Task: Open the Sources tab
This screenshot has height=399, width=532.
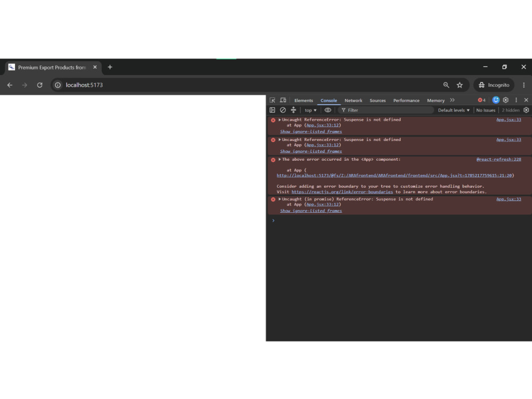Action: (x=378, y=101)
